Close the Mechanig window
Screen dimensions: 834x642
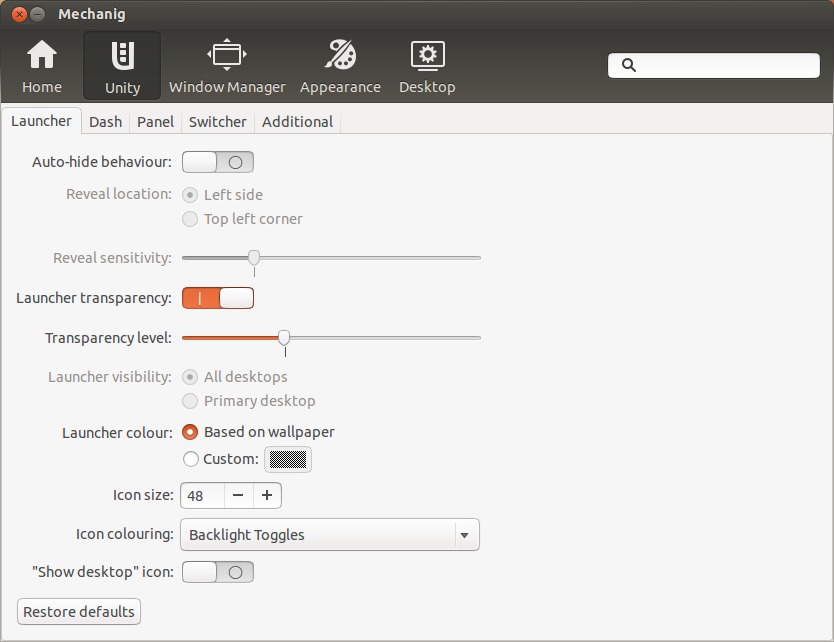coord(19,14)
